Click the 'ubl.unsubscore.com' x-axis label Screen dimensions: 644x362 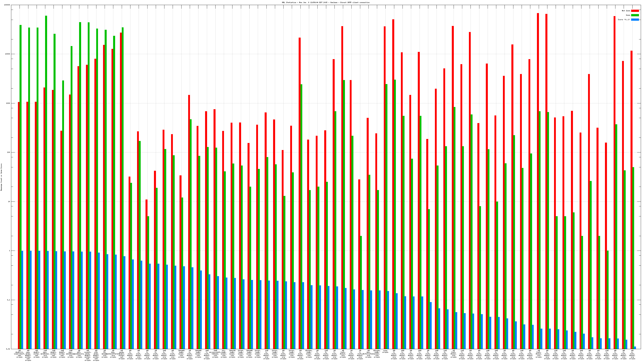(79, 354)
